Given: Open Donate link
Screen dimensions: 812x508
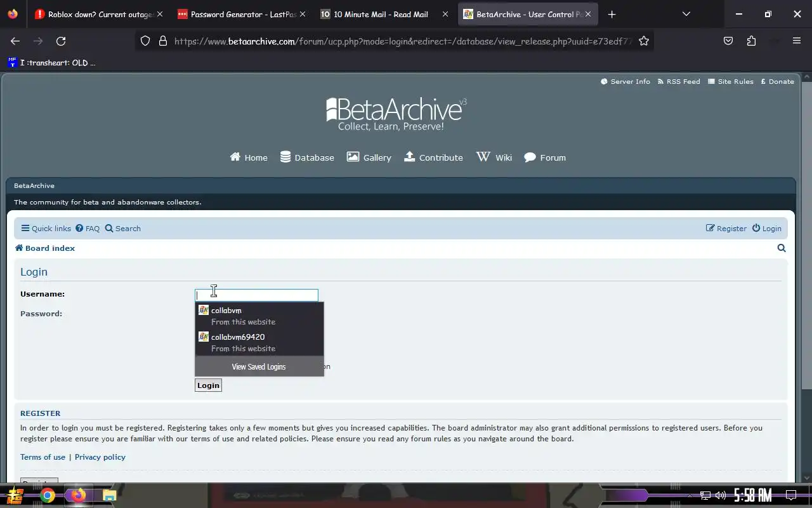Looking at the screenshot, I should coord(777,81).
